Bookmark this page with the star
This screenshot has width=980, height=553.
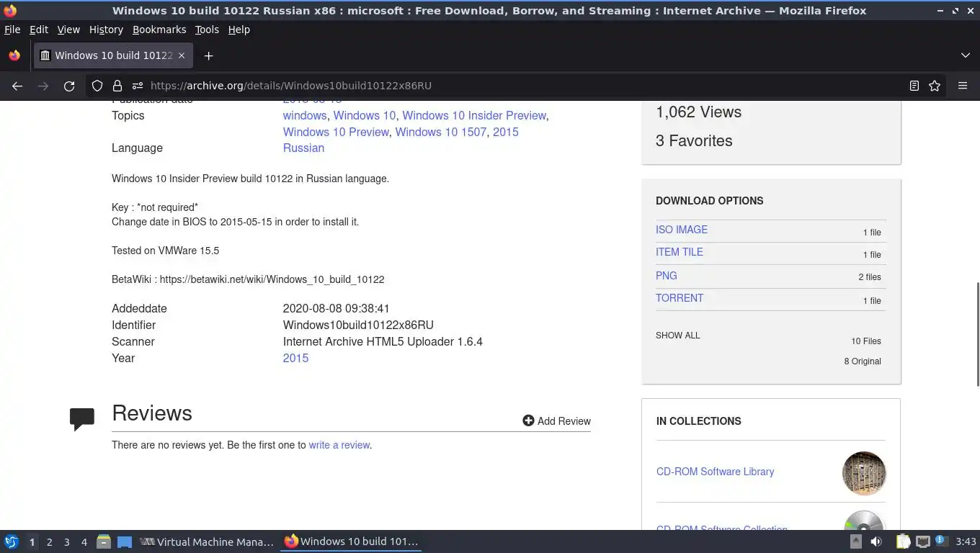(x=935, y=86)
